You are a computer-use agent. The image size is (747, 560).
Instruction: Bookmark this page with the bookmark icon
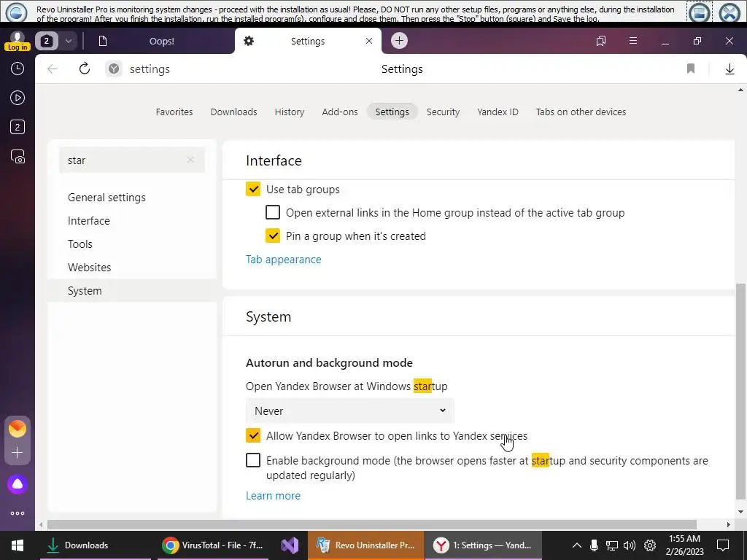pos(691,69)
